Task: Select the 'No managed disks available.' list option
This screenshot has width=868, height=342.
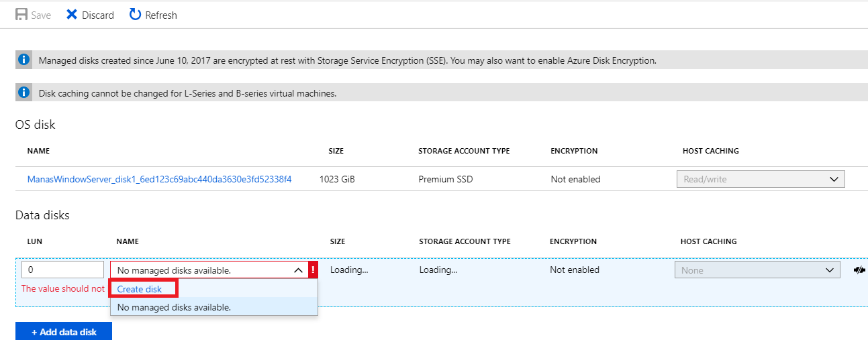Action: coord(213,307)
